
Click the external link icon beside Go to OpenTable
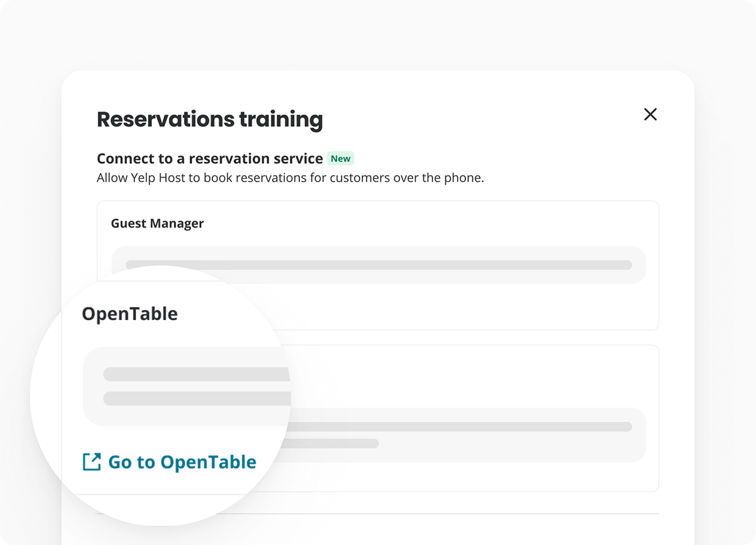point(92,462)
